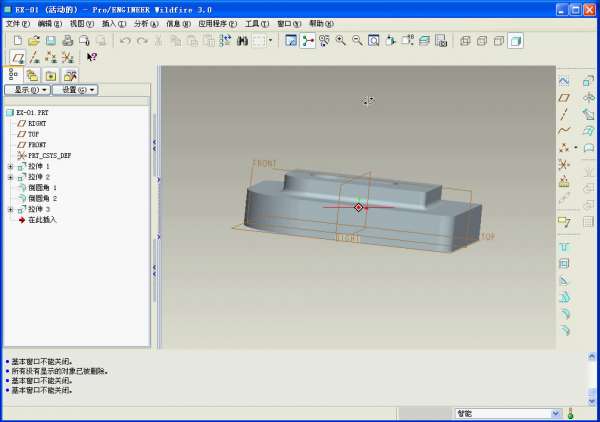The height and width of the screenshot is (422, 600).
Task: Expand the 拉伸 1 feature node
Action: pyautogui.click(x=10, y=166)
